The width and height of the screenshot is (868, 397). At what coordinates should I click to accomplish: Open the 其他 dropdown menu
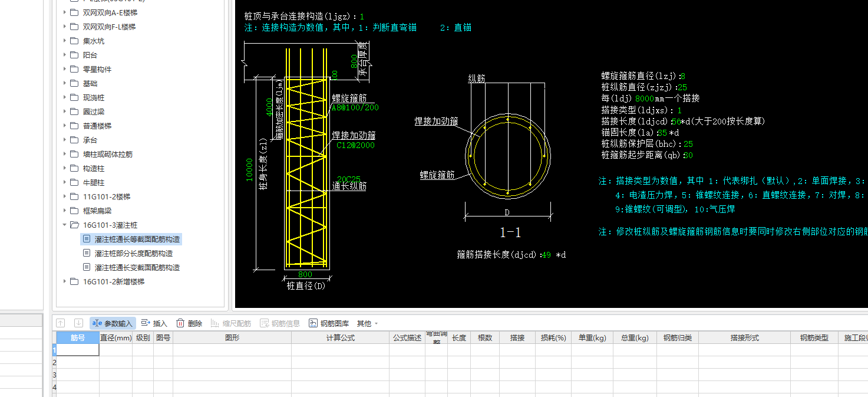[x=367, y=323]
